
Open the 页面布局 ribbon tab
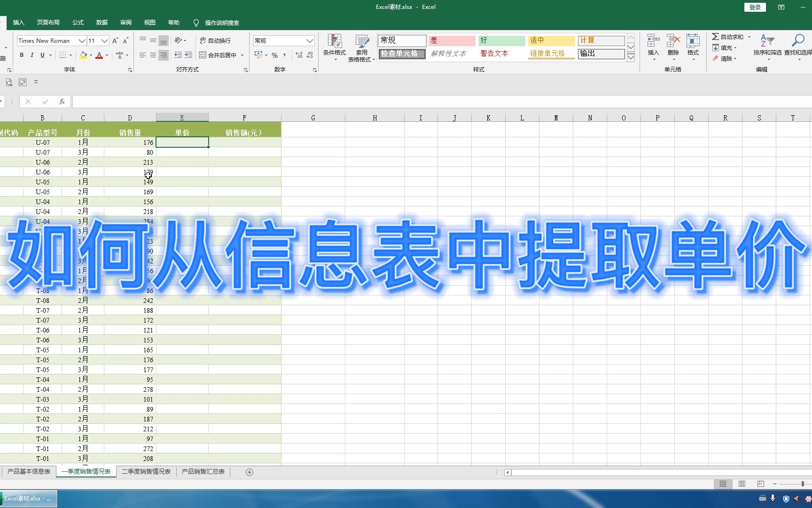[48, 23]
